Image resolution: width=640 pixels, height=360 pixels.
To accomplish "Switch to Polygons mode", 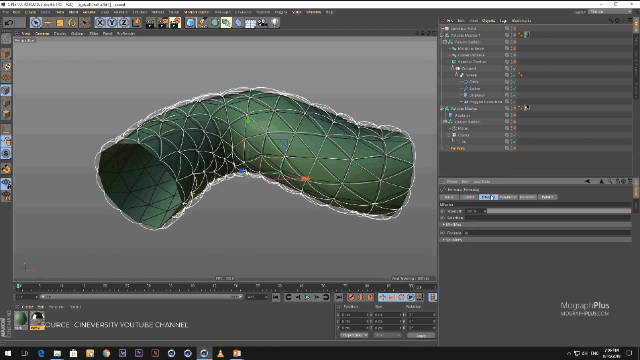I will 6,115.
